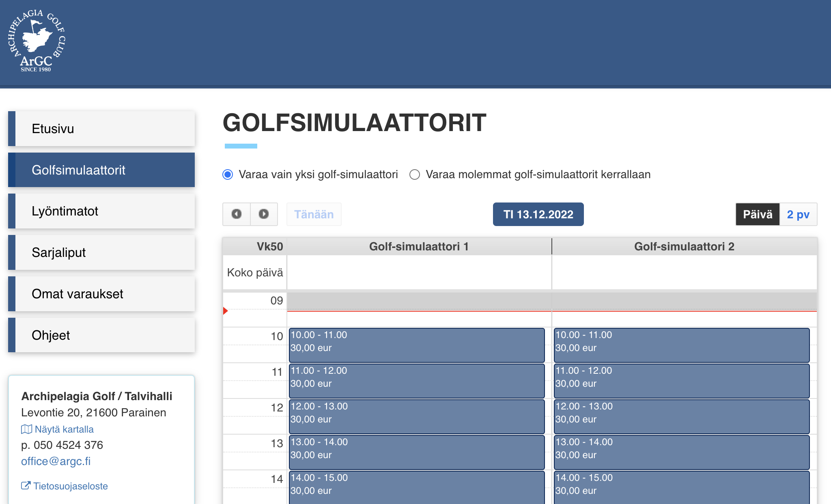Select 'Varaa molemmat golf-simulaattorit kerrallaan' radio
The width and height of the screenshot is (831, 504).
pyautogui.click(x=414, y=174)
